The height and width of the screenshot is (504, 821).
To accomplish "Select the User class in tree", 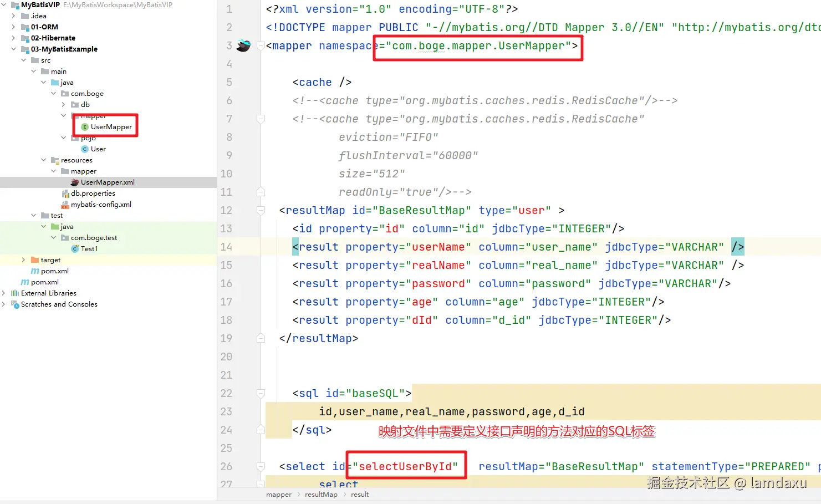I will click(x=98, y=149).
